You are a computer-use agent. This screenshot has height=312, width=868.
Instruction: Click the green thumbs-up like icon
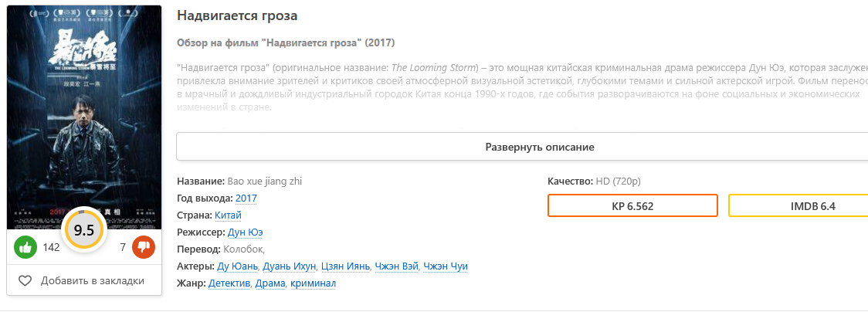pos(25,247)
